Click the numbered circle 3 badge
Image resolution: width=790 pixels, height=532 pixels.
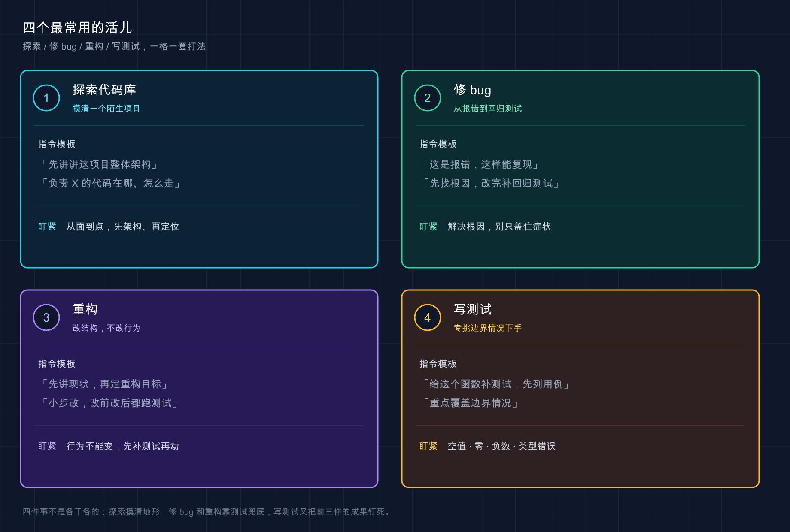coord(46,317)
